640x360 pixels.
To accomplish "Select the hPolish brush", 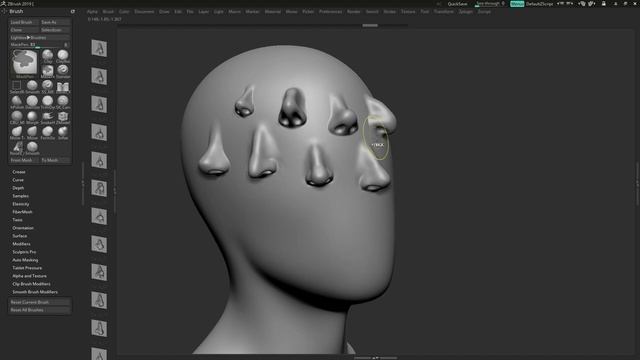I will (17, 102).
